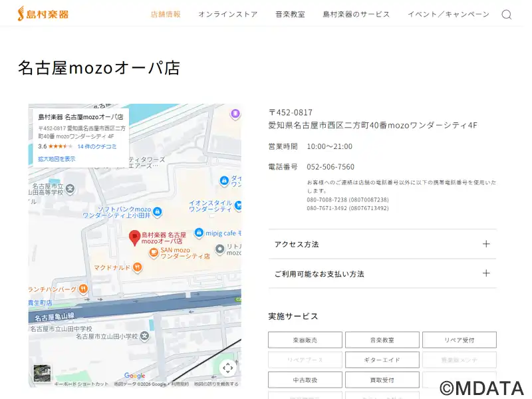The width and height of the screenshot is (532, 399).
Task: Click the mipig cafe map marker
Action: [x=199, y=233]
